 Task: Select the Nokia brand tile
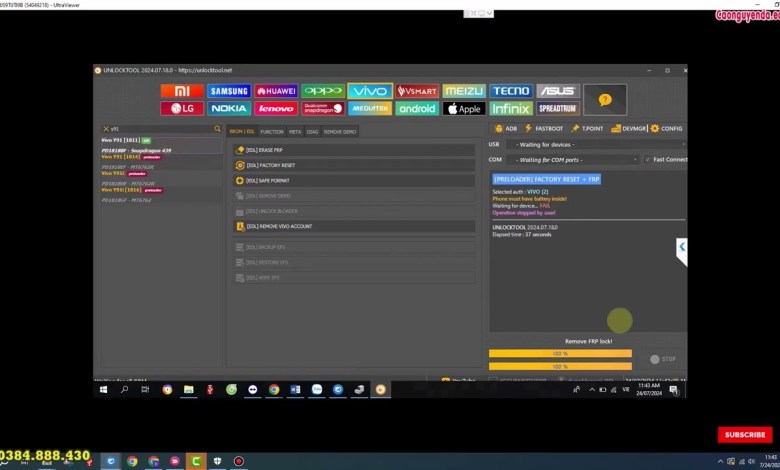coord(229,108)
